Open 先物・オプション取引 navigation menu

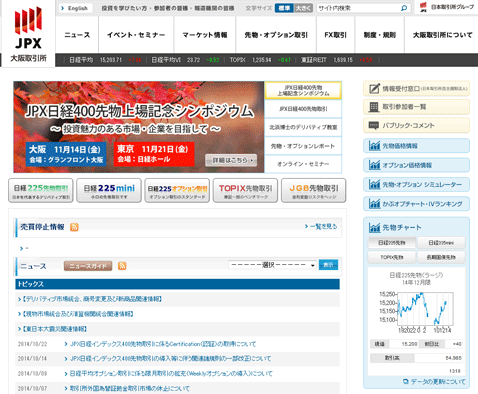pyautogui.click(x=276, y=35)
